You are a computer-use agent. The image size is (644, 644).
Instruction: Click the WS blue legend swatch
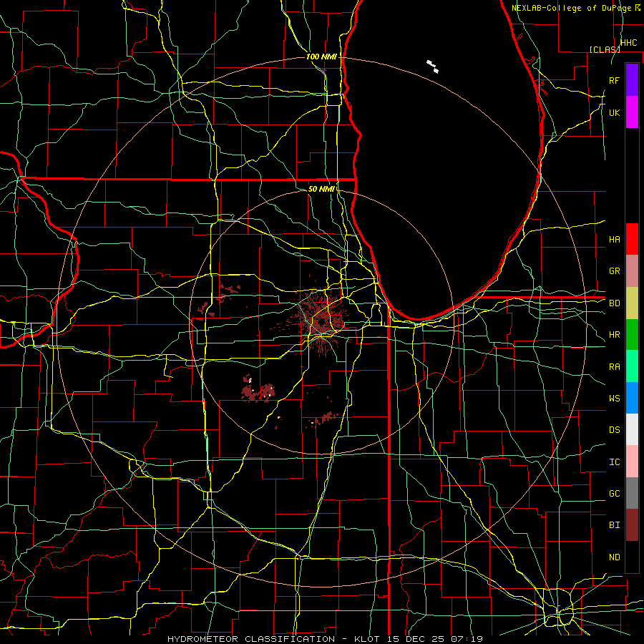point(632,398)
